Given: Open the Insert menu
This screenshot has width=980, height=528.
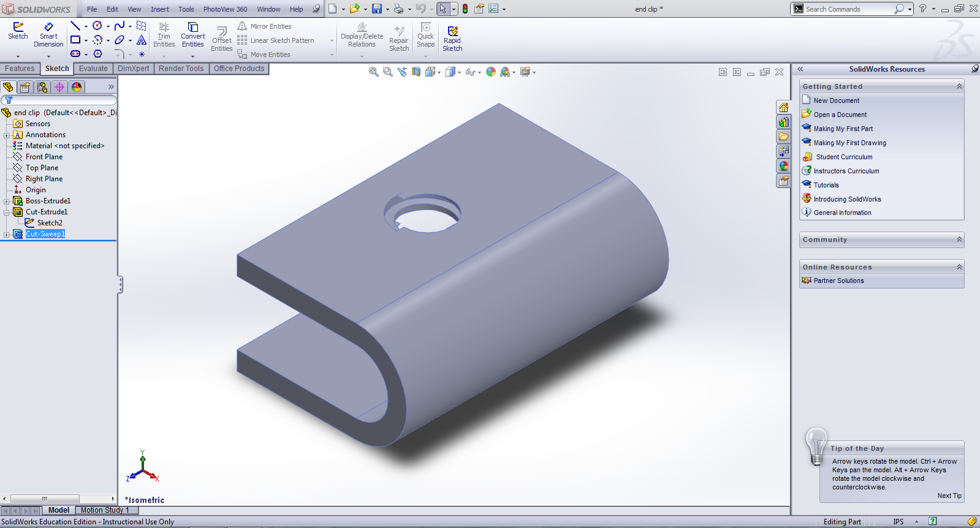Looking at the screenshot, I should 160,9.
